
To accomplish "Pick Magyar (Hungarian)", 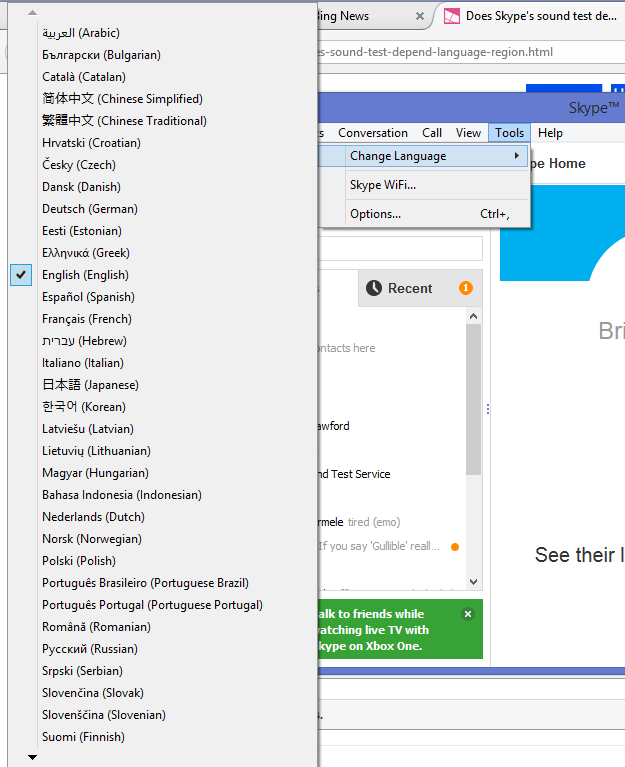I will [x=95, y=473].
